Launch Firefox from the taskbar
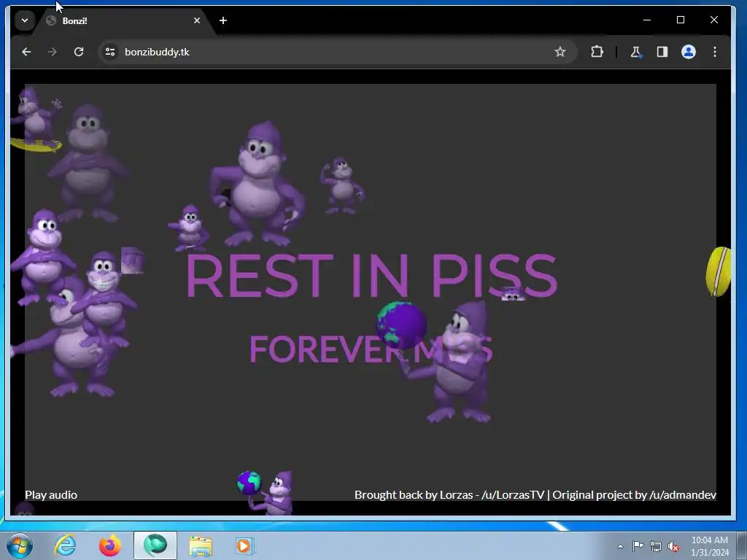The height and width of the screenshot is (560, 747). [x=110, y=545]
